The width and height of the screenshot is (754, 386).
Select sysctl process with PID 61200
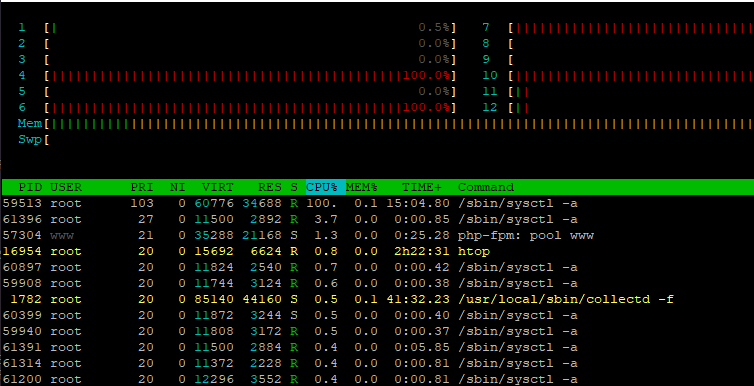[377, 379]
